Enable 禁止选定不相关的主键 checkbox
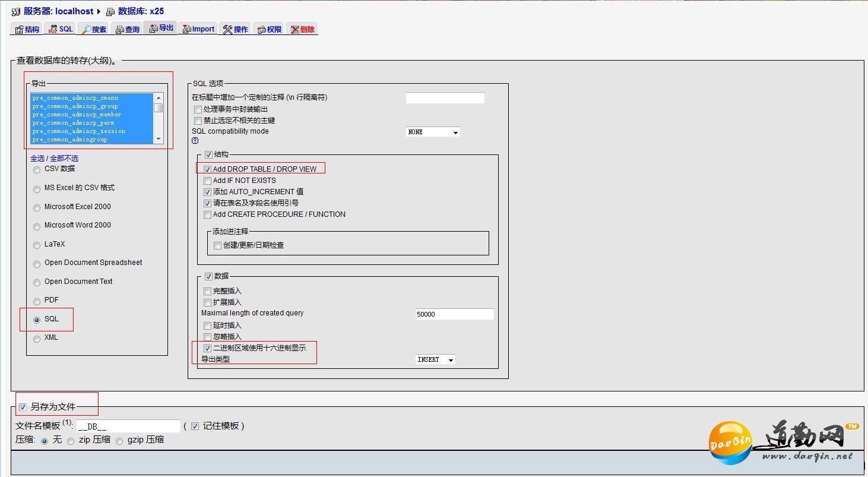Viewport: 868px width, 477px height. coord(198,121)
